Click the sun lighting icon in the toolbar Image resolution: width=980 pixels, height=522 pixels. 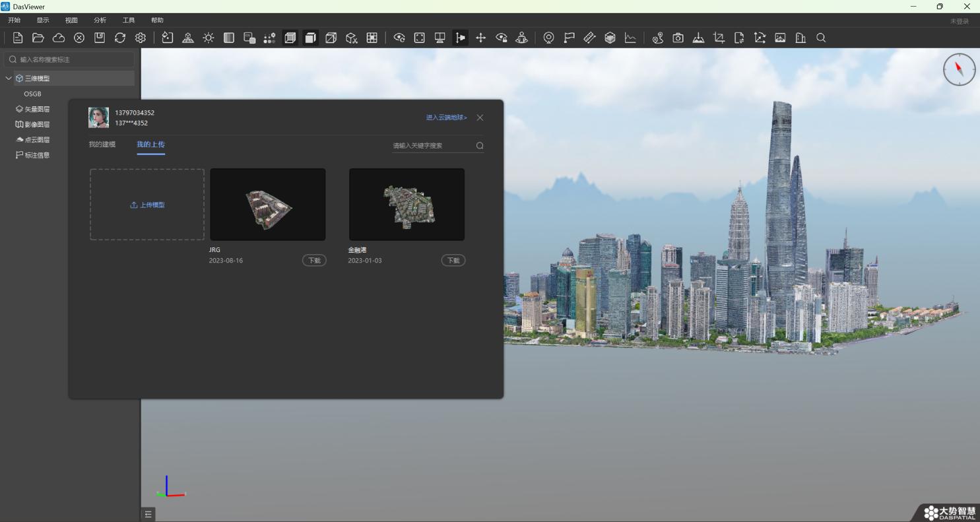[x=209, y=38]
